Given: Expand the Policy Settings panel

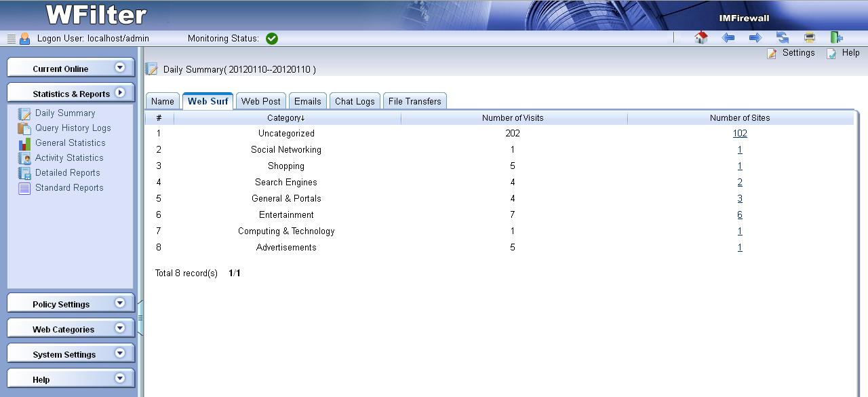Looking at the screenshot, I should [120, 303].
